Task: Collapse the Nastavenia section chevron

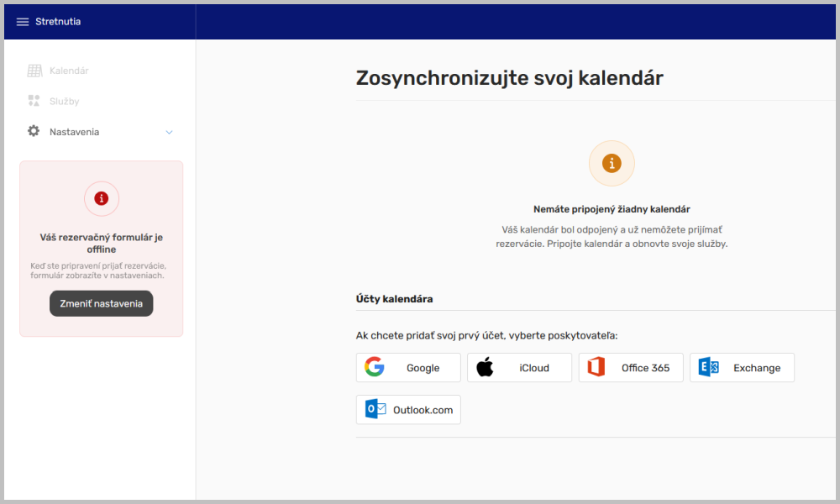Action: click(x=169, y=132)
